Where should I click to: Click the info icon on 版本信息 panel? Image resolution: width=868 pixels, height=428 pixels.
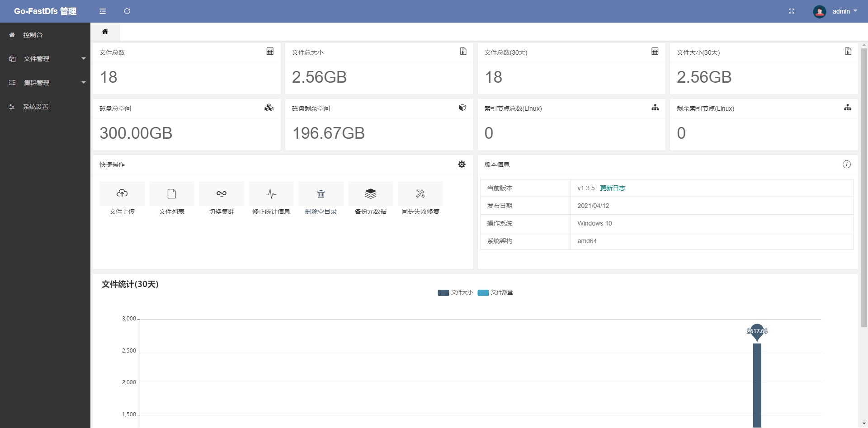tap(847, 164)
